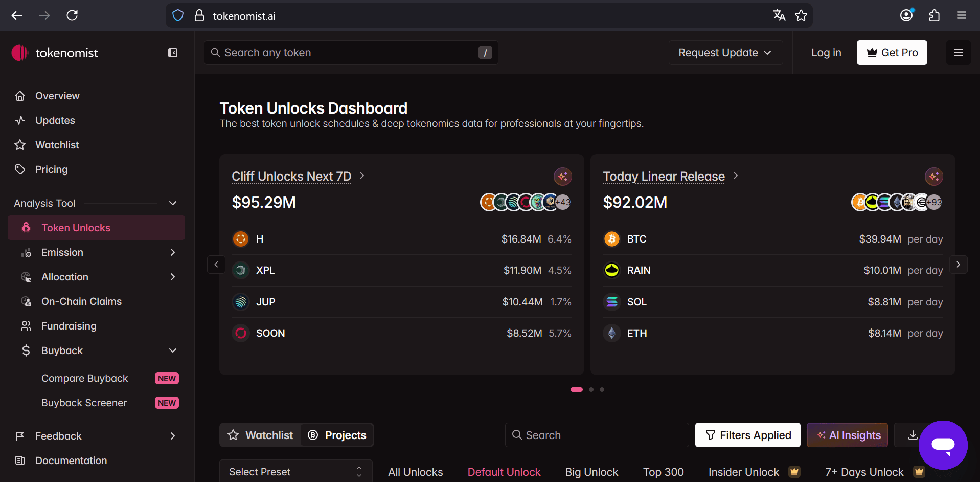
Task: Click AI sparkle icon on Today Linear Release card
Action: click(934, 177)
